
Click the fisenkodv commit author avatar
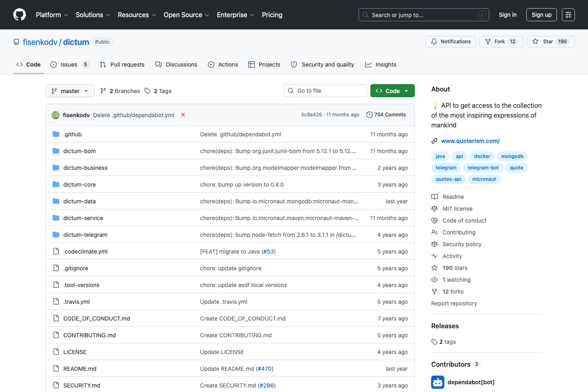tap(56, 115)
